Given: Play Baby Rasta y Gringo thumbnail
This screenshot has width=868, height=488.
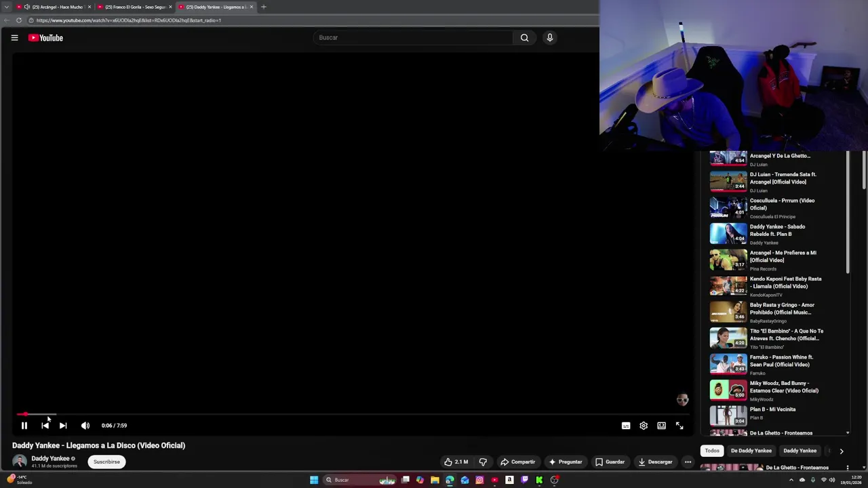Looking at the screenshot, I should 728,312.
